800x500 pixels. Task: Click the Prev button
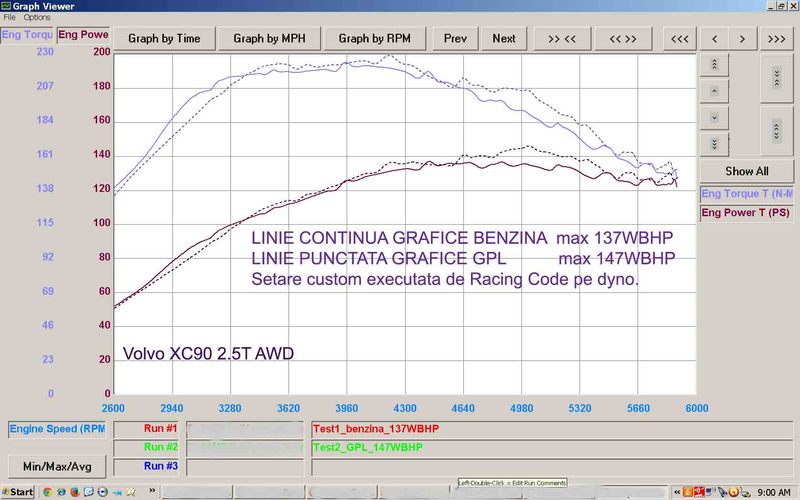coord(455,39)
